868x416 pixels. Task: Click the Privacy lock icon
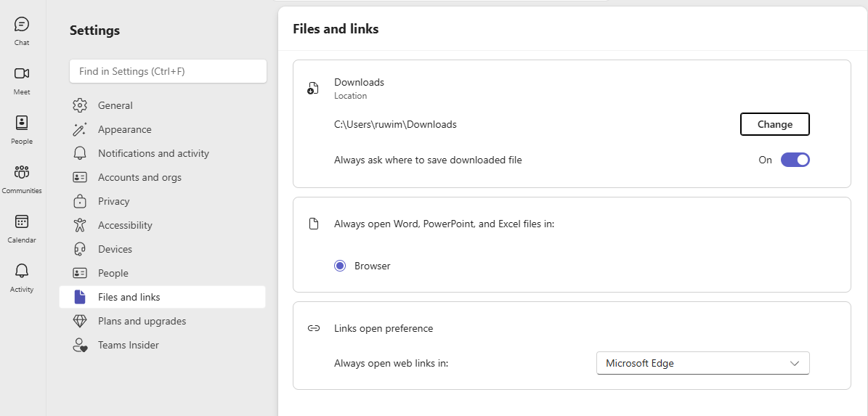tap(80, 201)
